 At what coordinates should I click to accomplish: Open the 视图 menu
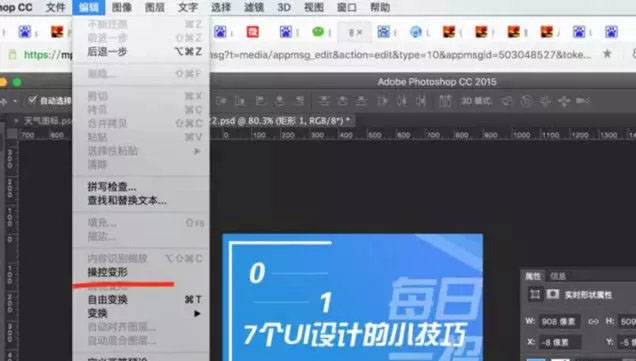pyautogui.click(x=314, y=7)
